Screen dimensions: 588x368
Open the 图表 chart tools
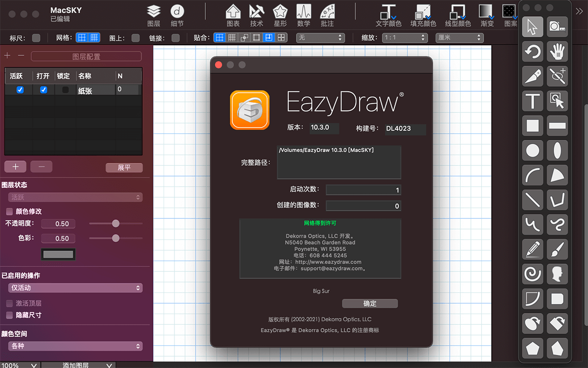point(233,16)
